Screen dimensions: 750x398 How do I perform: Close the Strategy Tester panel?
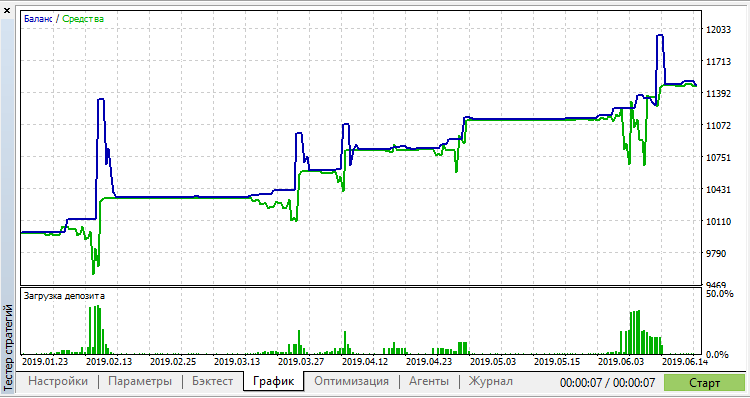coord(7,10)
